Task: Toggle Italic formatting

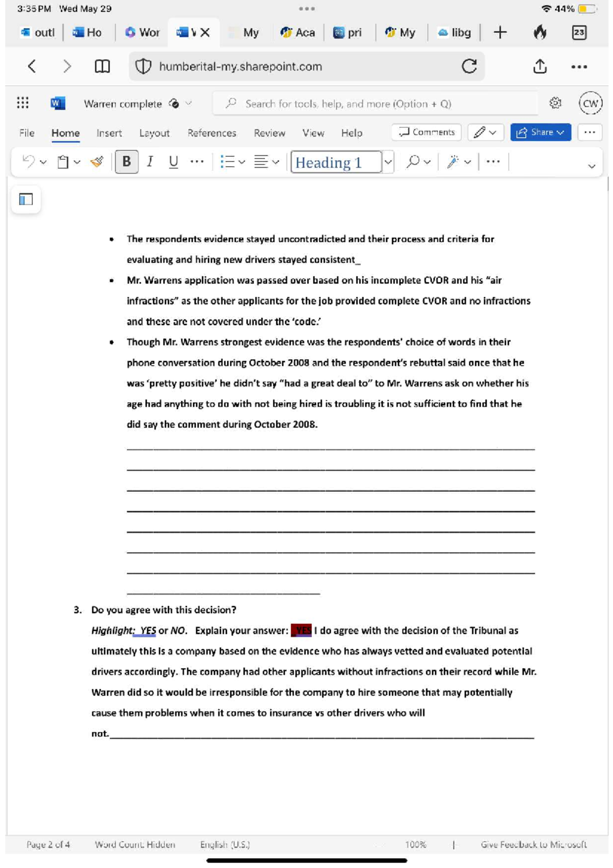Action: (150, 162)
